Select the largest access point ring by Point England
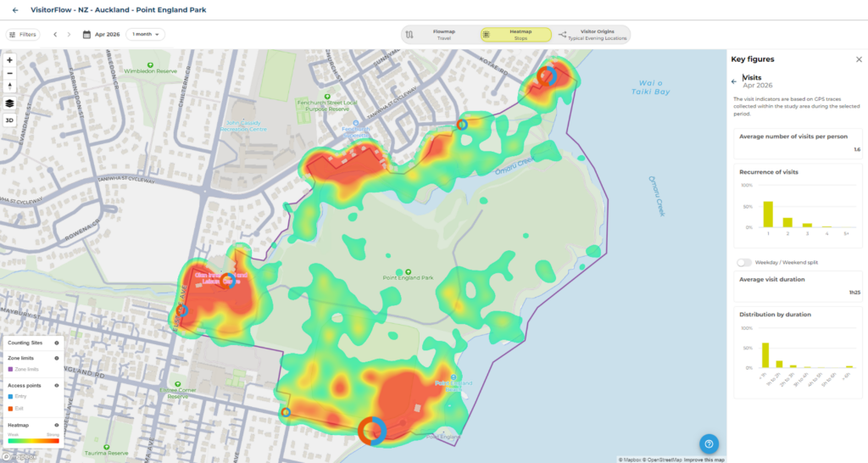Viewport: 868px width, 463px height. pyautogui.click(x=372, y=431)
